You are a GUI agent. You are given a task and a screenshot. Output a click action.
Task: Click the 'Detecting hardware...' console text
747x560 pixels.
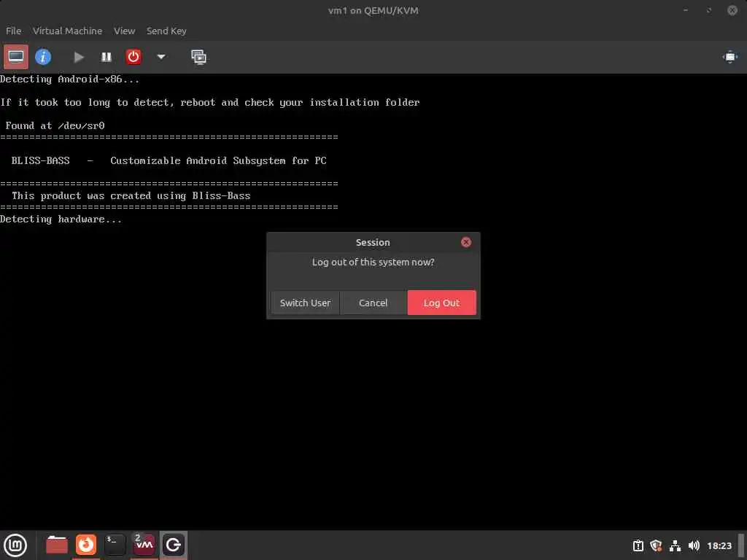click(61, 219)
